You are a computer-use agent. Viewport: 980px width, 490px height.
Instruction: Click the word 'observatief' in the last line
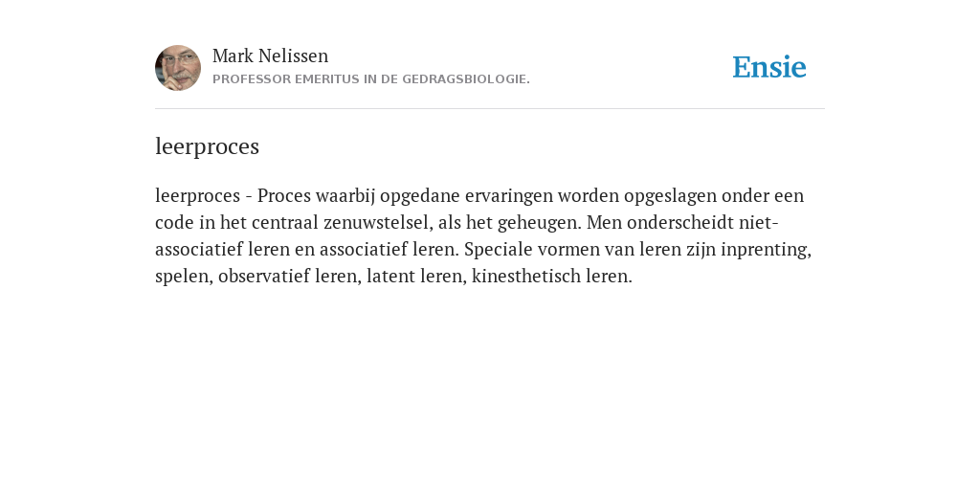coord(264,277)
